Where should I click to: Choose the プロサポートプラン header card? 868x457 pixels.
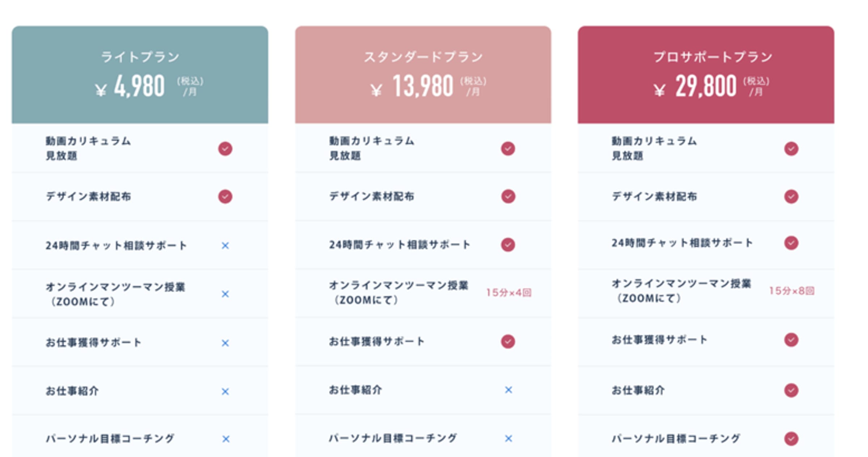click(706, 74)
